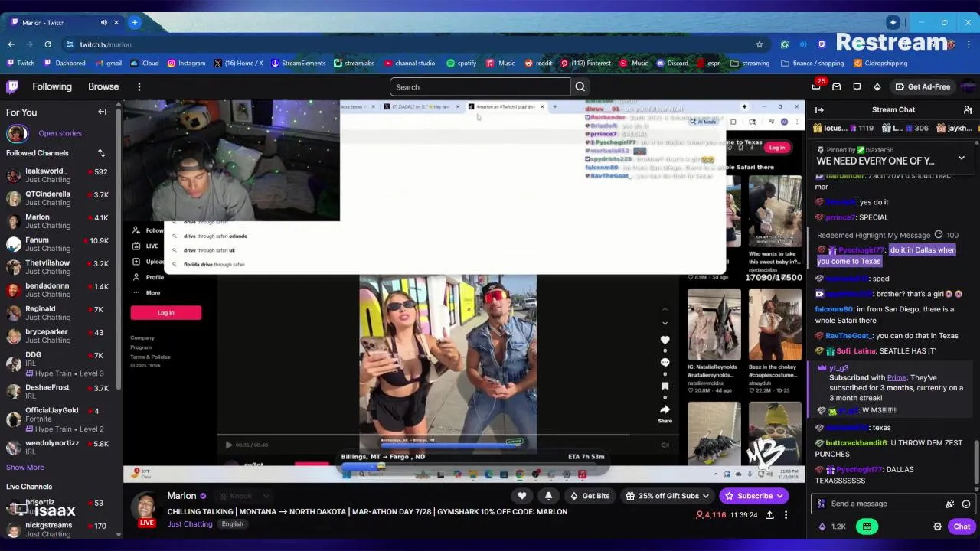This screenshot has width=980, height=551.
Task: Open Thetylilshow channel in sidebar
Action: pyautogui.click(x=60, y=267)
